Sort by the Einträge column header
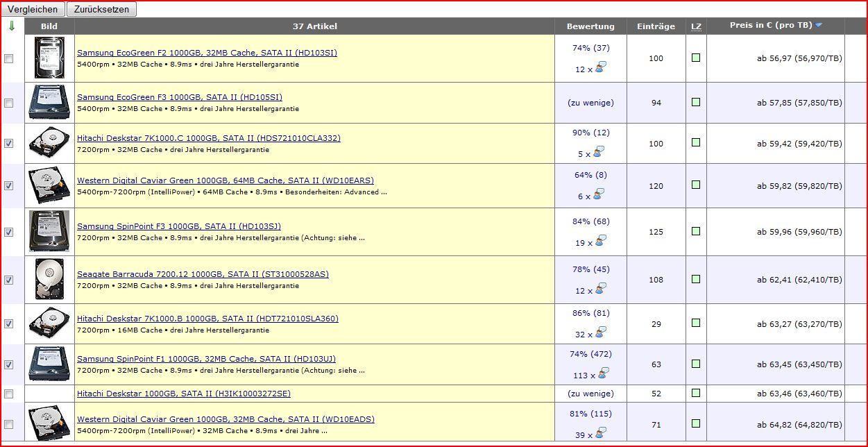 point(656,26)
